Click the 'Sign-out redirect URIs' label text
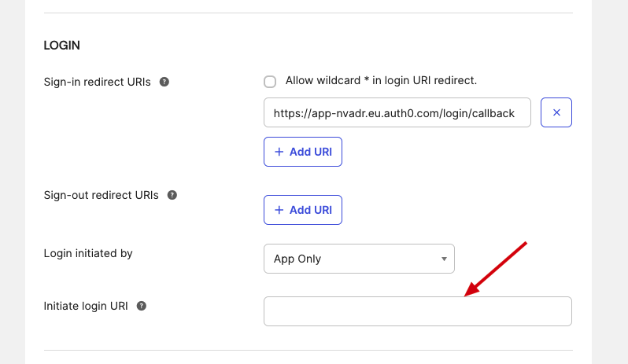The width and height of the screenshot is (628, 364). (102, 195)
